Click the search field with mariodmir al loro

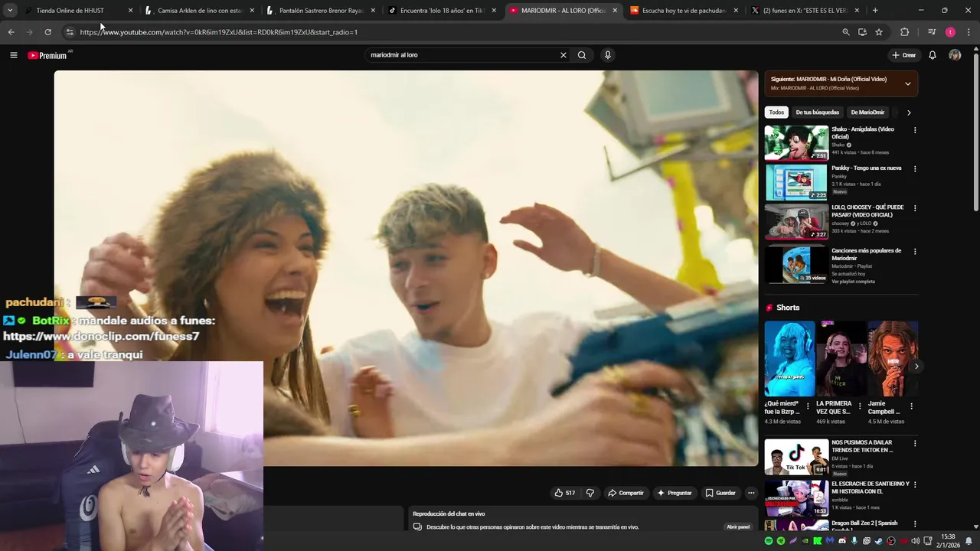[463, 55]
